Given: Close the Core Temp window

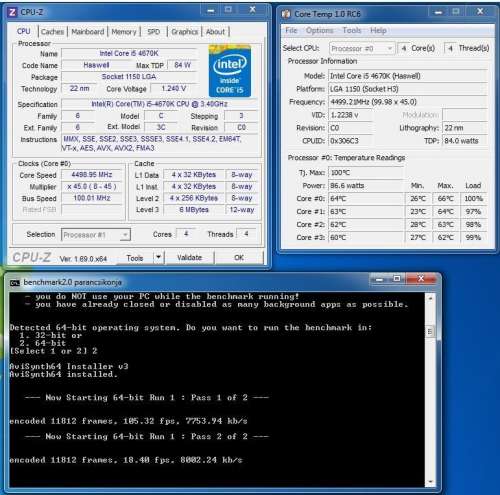Looking at the screenshot, I should click(x=480, y=12).
